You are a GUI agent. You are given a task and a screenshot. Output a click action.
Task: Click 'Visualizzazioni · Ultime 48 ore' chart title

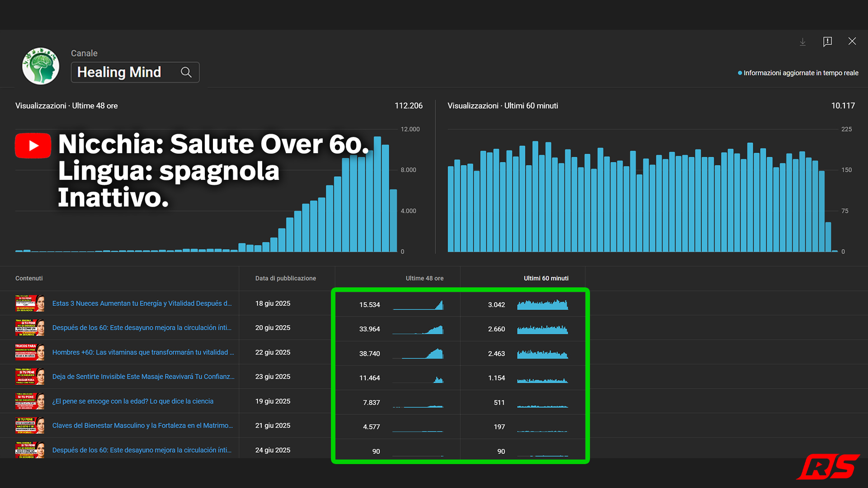[x=66, y=106]
